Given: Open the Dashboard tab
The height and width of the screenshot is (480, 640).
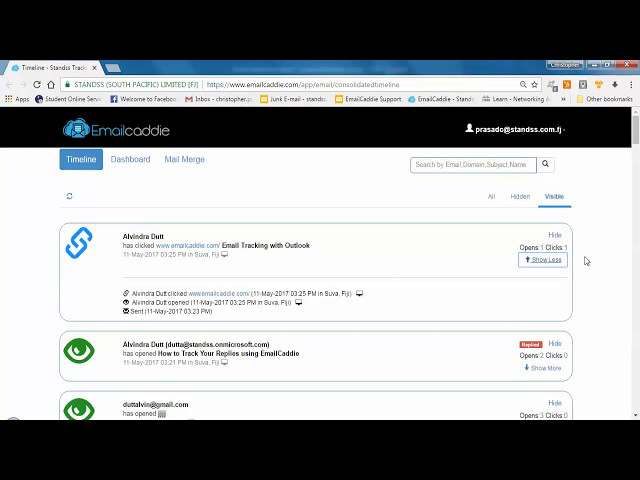Looking at the screenshot, I should [x=130, y=159].
